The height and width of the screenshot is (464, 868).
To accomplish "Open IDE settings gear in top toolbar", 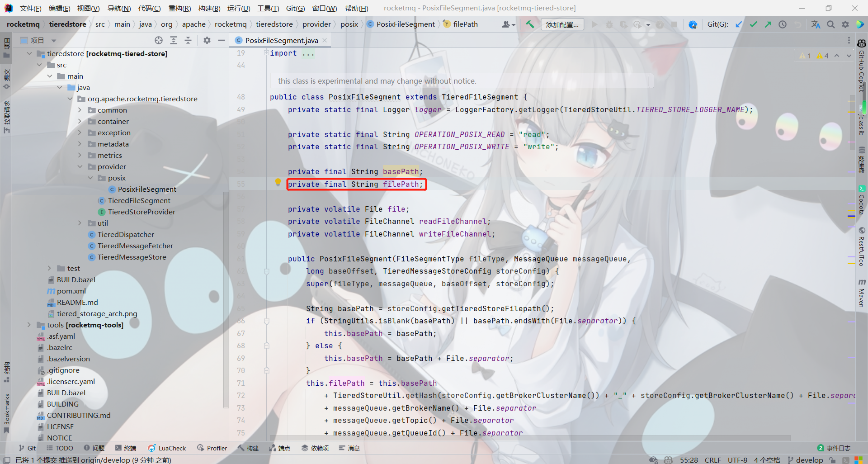I will pos(845,24).
